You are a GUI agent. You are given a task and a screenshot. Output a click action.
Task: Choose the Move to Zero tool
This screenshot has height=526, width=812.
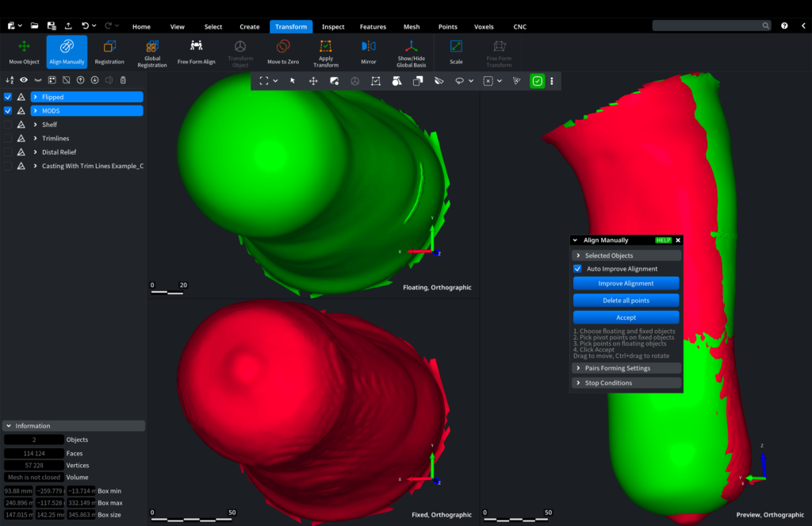coord(283,52)
